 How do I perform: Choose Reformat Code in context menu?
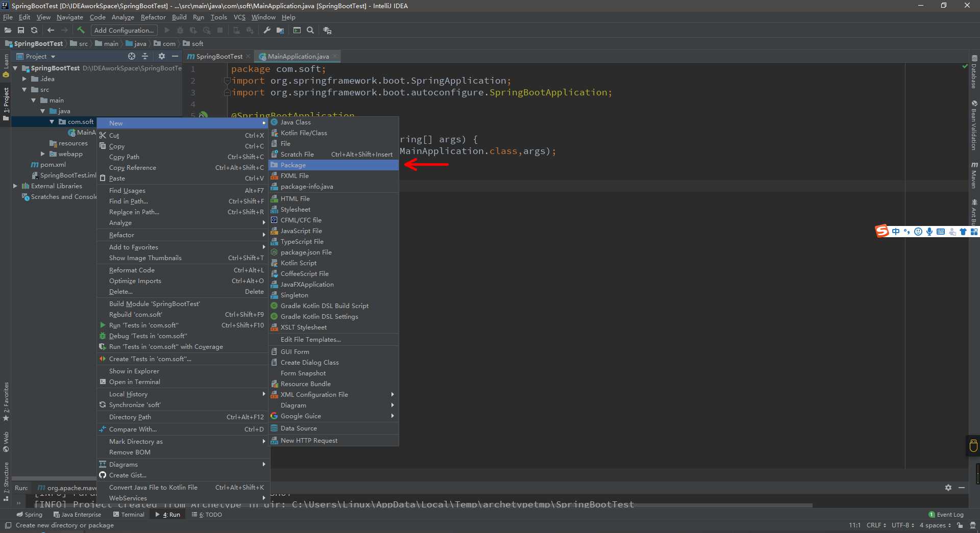tap(183, 270)
